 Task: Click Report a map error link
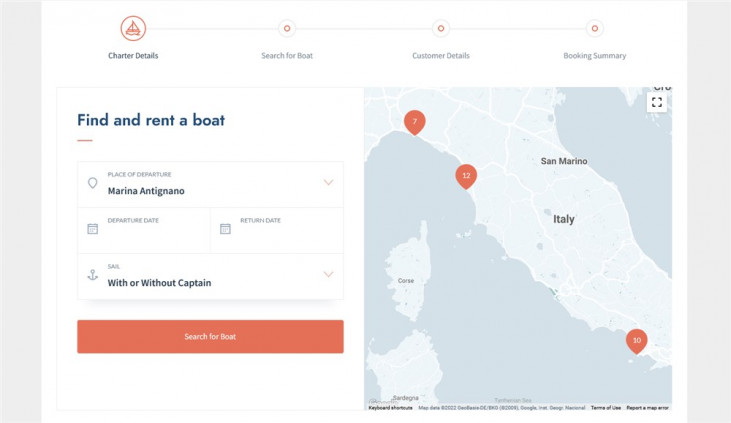click(648, 408)
